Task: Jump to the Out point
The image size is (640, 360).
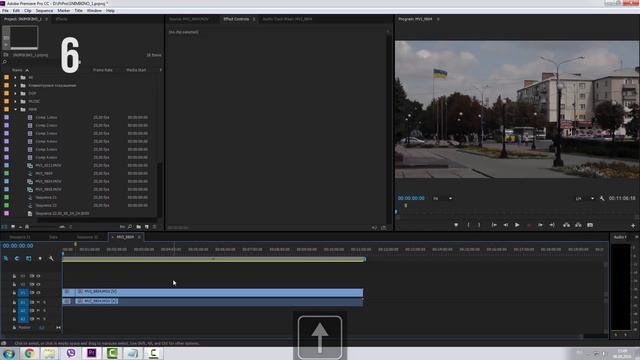Action: (552, 225)
